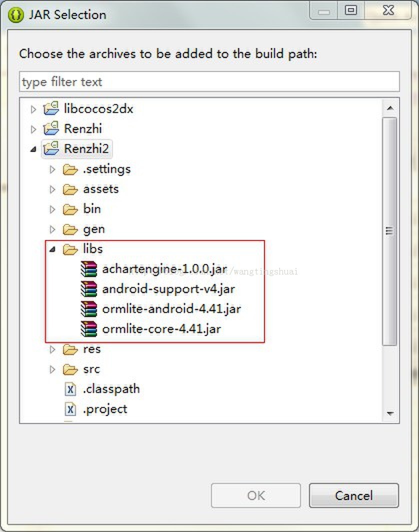419x532 pixels.
Task: Select android-support-v4.jar file name
Action: click(x=168, y=289)
